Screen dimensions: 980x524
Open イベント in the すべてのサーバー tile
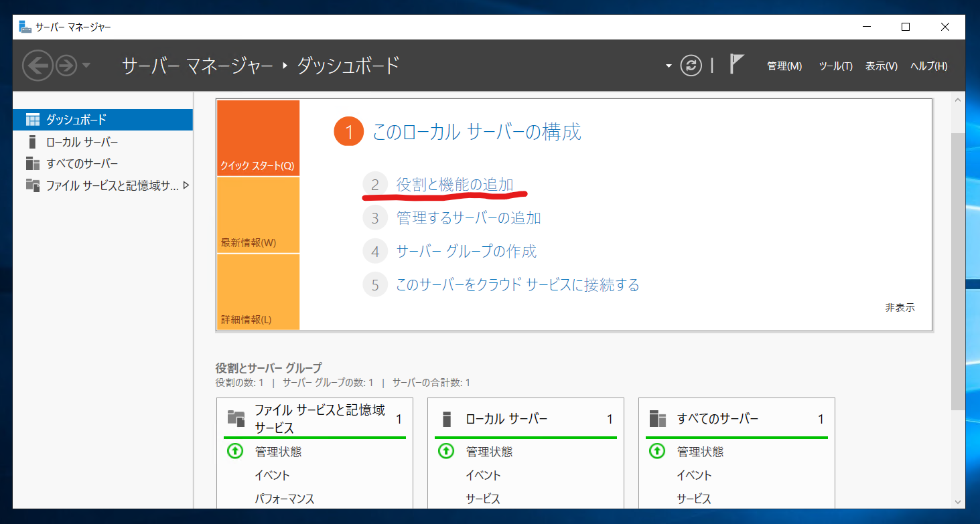coord(694,475)
